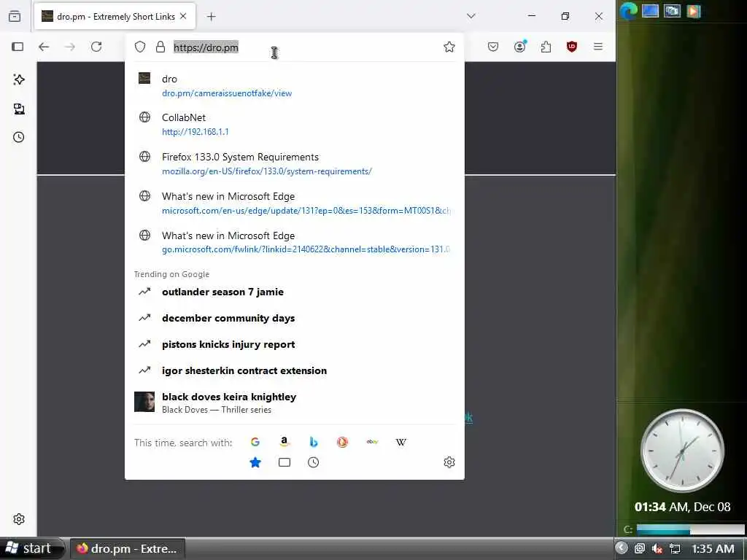The width and height of the screenshot is (747, 560).
Task: Open CollabNet 192.168.1.1 suggestion
Action: click(x=294, y=124)
